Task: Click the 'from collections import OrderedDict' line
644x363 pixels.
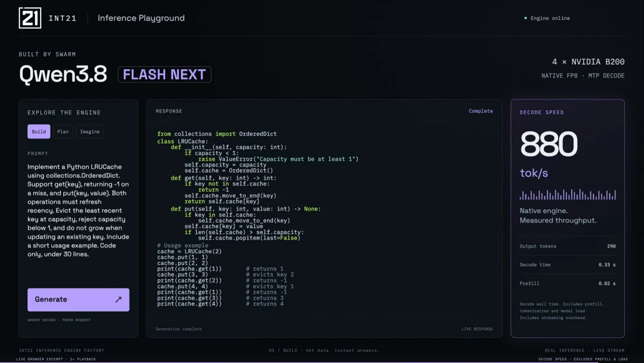Action: tap(217, 134)
